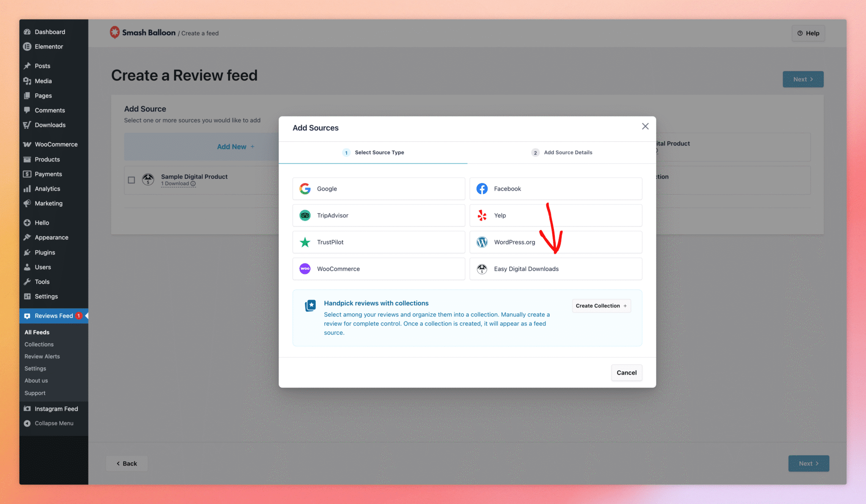The height and width of the screenshot is (504, 866).
Task: Choose the TrustPilot source option
Action: 378,242
